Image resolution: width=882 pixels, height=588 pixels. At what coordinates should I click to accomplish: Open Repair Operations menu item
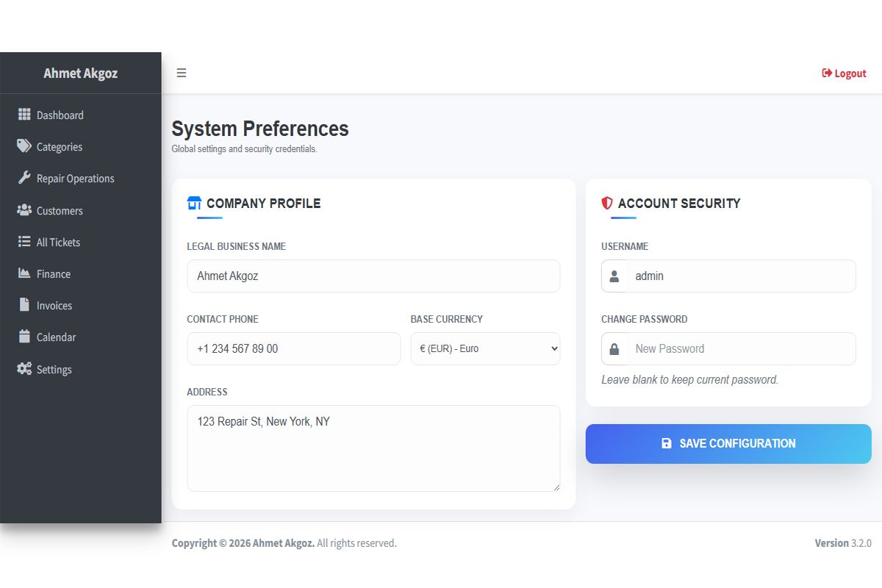pyautogui.click(x=75, y=179)
